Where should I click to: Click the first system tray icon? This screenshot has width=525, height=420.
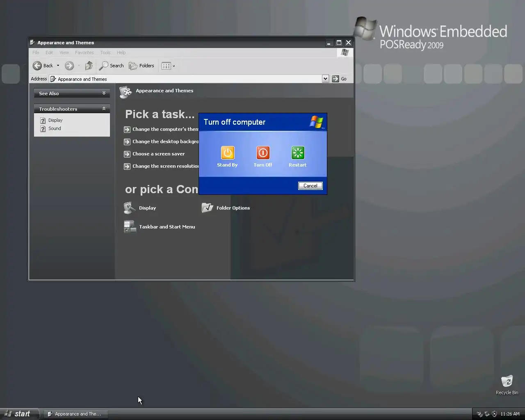(x=479, y=414)
